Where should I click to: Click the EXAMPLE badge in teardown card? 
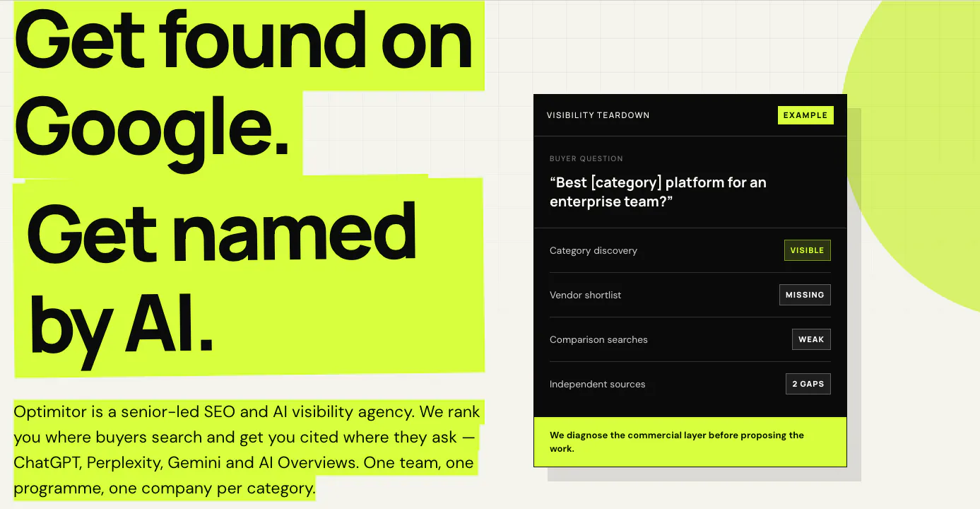(805, 115)
